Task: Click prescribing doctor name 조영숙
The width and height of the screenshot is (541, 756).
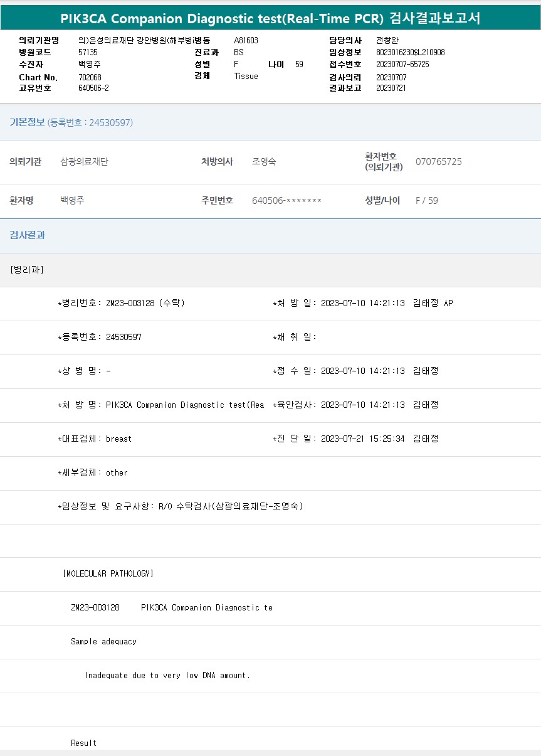Action: pyautogui.click(x=264, y=162)
